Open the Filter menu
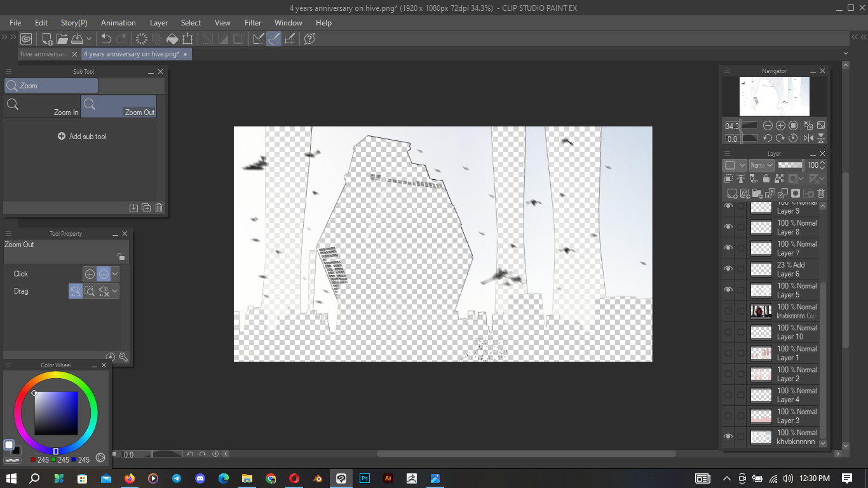The width and height of the screenshot is (868, 488). click(x=253, y=23)
